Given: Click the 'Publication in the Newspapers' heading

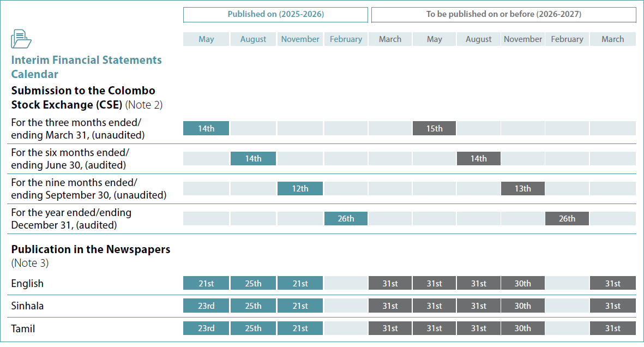Looking at the screenshot, I should click(x=91, y=249).
